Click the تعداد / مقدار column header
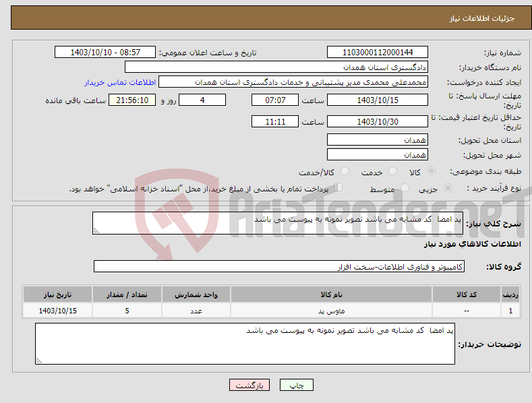 [127, 294]
